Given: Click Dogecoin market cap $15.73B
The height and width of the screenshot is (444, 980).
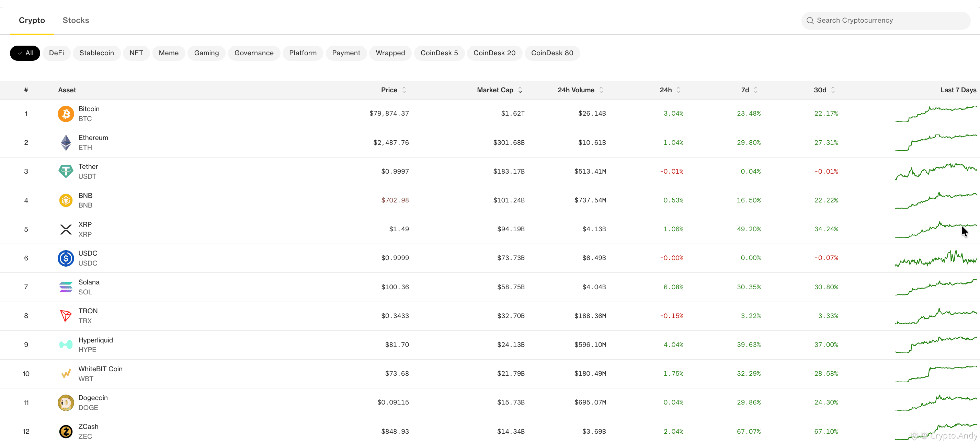Looking at the screenshot, I should coord(511,402).
